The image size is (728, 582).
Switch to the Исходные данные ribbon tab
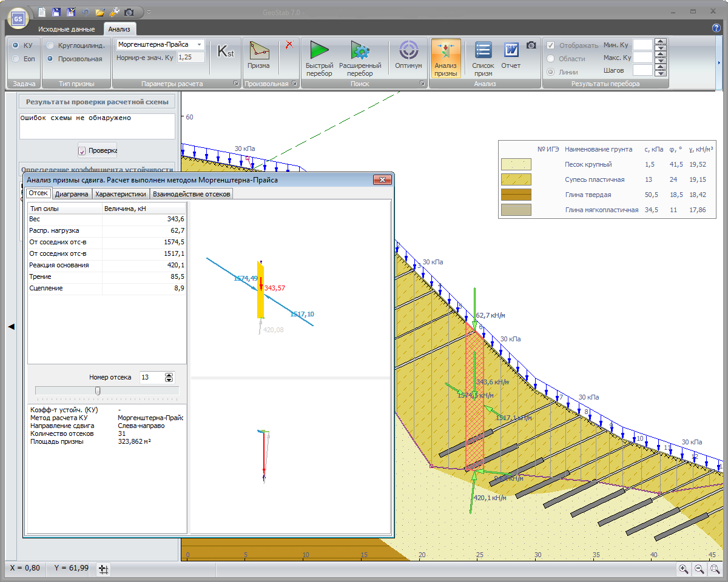click(66, 29)
